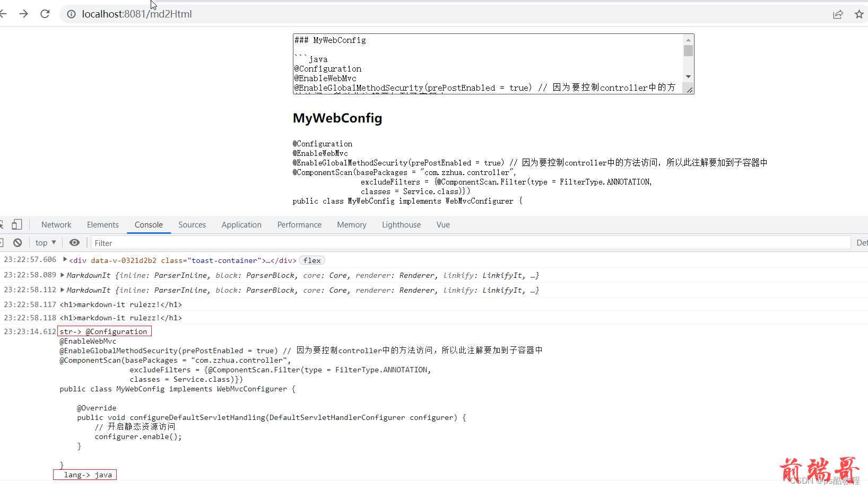This screenshot has width=868, height=490.
Task: Switch to the Elements tab
Action: point(103,225)
